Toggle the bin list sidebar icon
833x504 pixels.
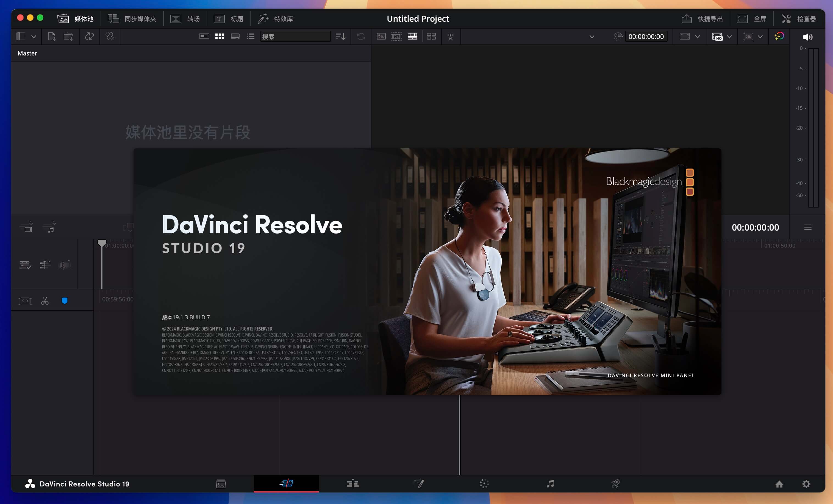point(21,36)
